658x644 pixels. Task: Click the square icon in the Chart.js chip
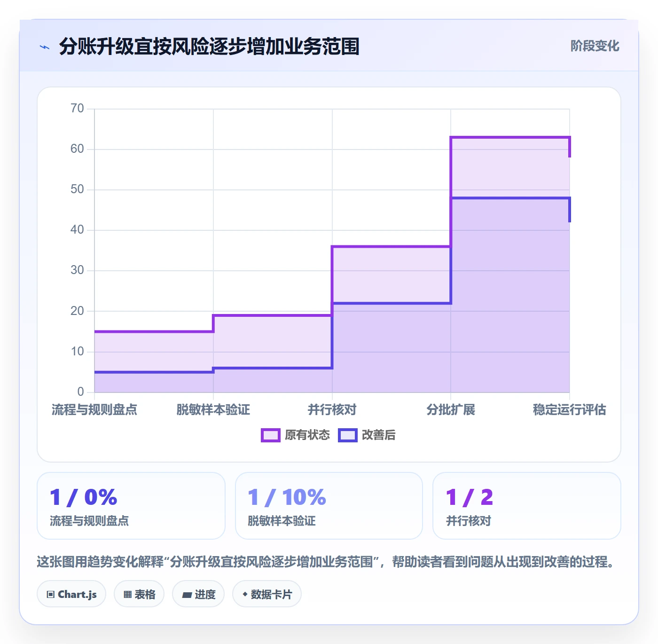(x=51, y=595)
